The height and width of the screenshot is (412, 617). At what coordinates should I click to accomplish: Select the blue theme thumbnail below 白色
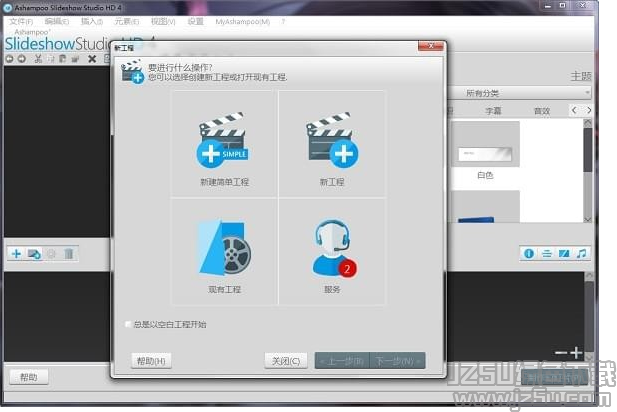(x=485, y=207)
